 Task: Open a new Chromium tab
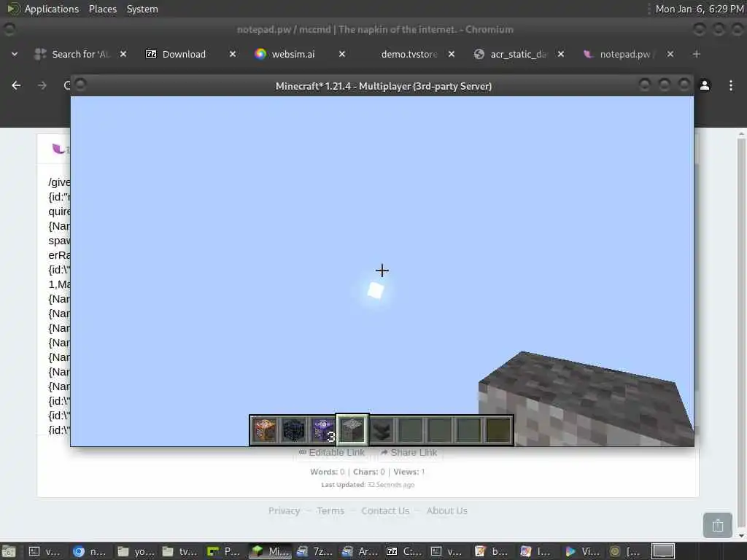pos(697,54)
